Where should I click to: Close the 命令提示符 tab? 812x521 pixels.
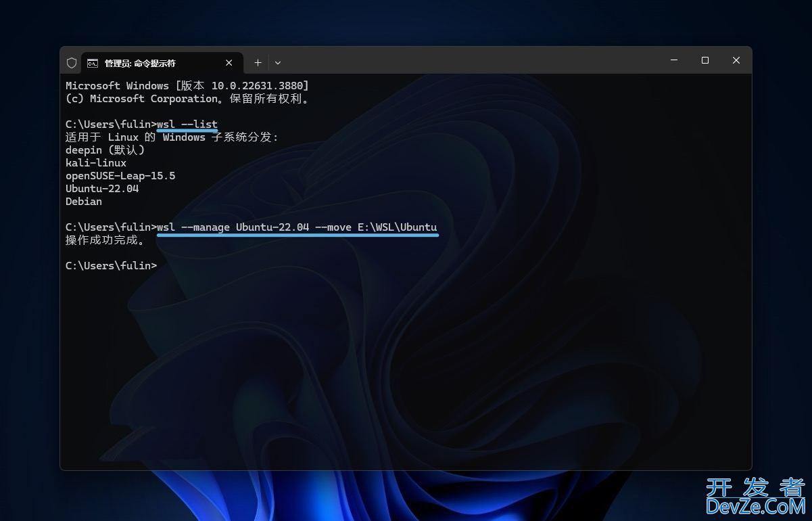pos(229,63)
